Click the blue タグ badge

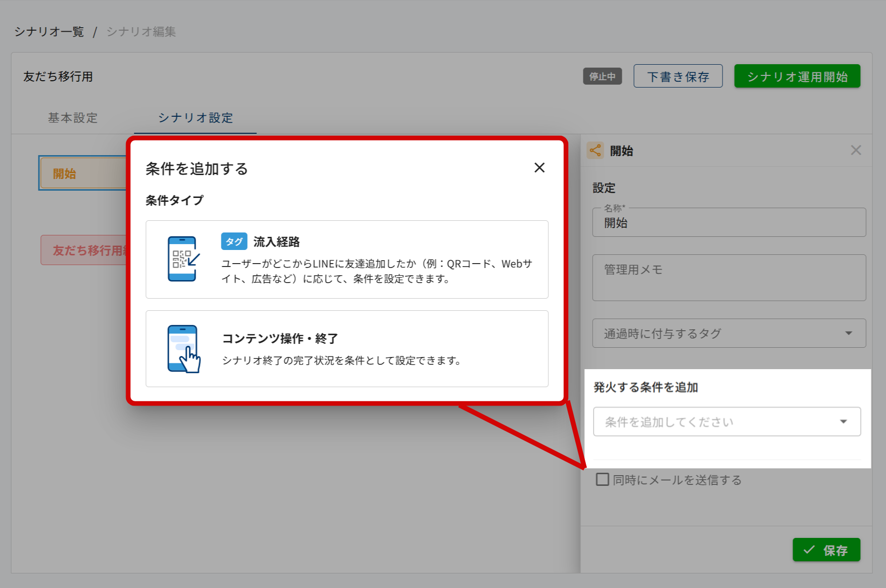pos(234,241)
